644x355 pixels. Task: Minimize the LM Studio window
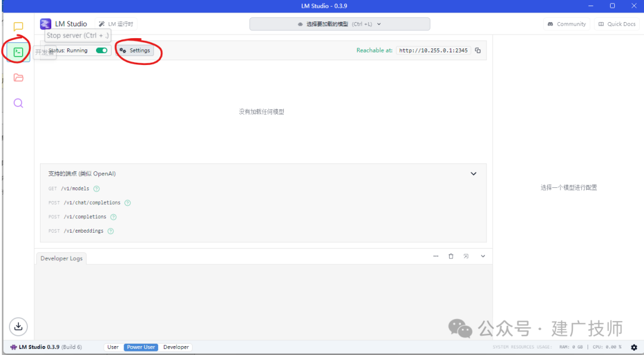coord(590,6)
